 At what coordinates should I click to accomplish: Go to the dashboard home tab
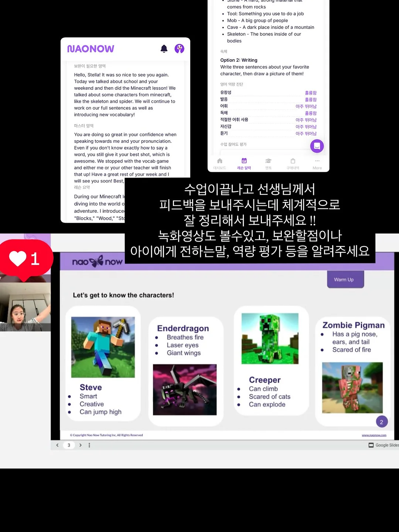coord(220,164)
